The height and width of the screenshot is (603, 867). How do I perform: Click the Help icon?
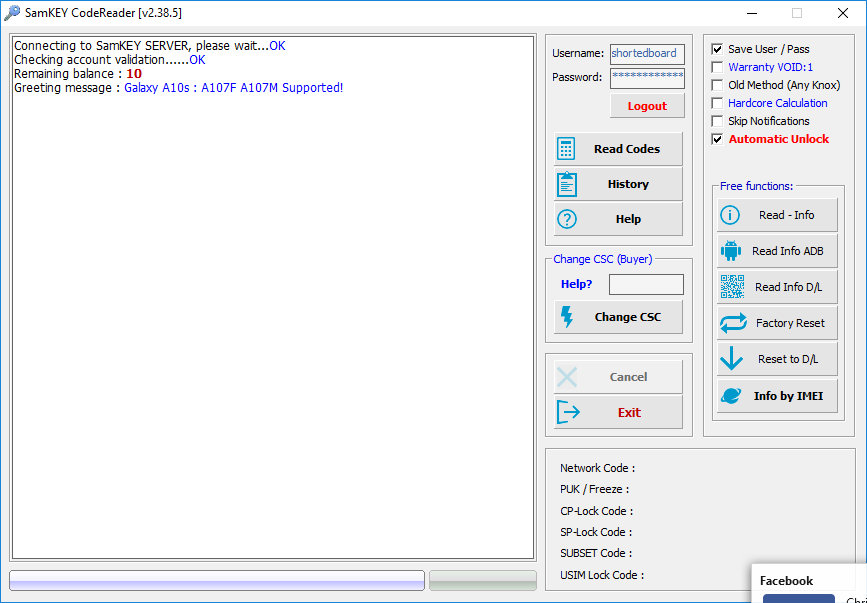click(567, 218)
